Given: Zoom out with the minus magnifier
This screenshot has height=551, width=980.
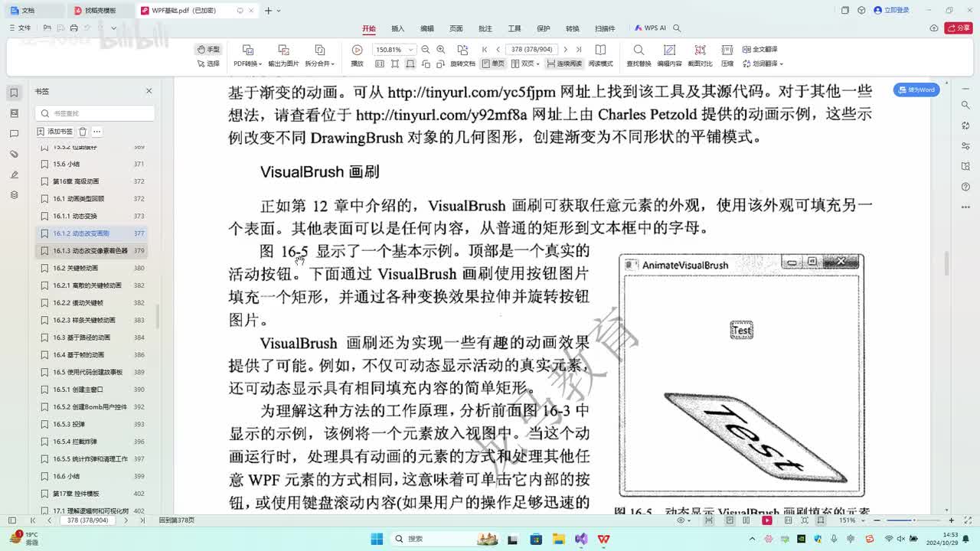Looking at the screenshot, I should click(426, 50).
